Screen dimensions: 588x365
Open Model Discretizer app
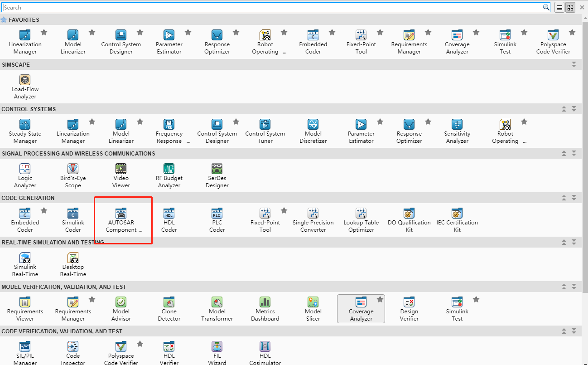313,131
